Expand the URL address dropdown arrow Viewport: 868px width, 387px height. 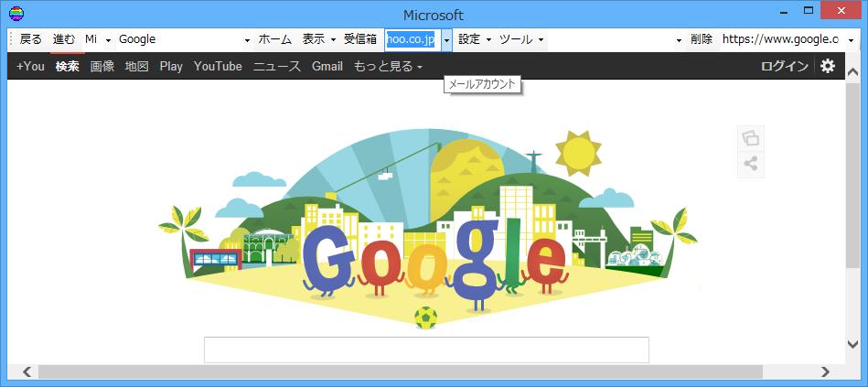[851, 40]
